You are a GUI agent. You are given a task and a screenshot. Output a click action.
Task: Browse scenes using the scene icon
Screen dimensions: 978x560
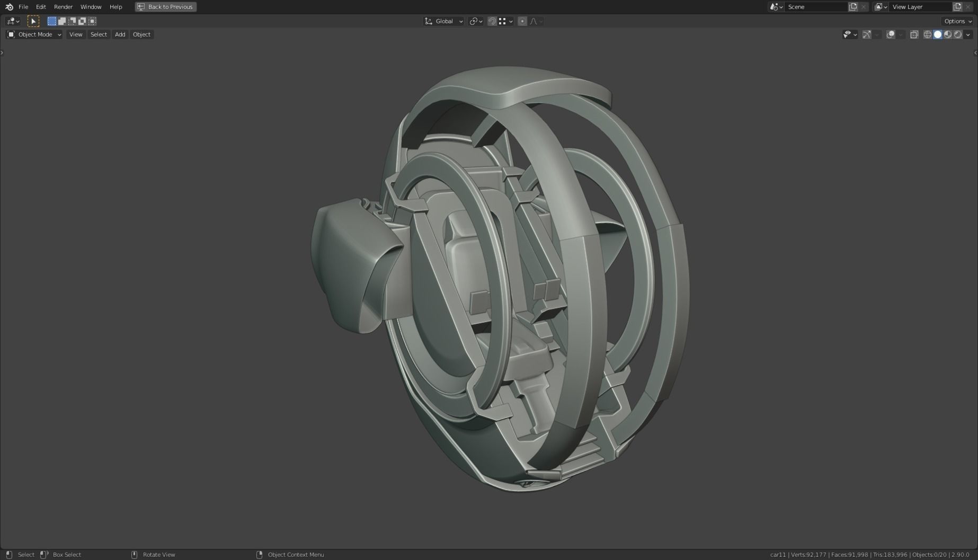(776, 7)
